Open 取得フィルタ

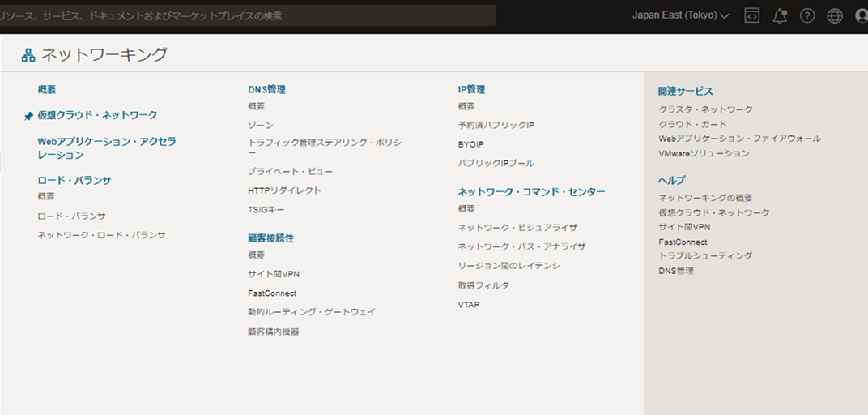[484, 285]
